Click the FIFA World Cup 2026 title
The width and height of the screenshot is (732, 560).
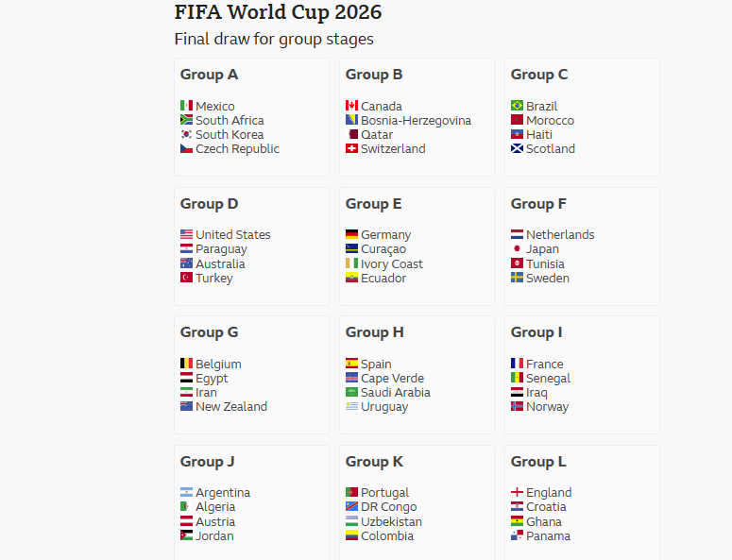(x=279, y=12)
